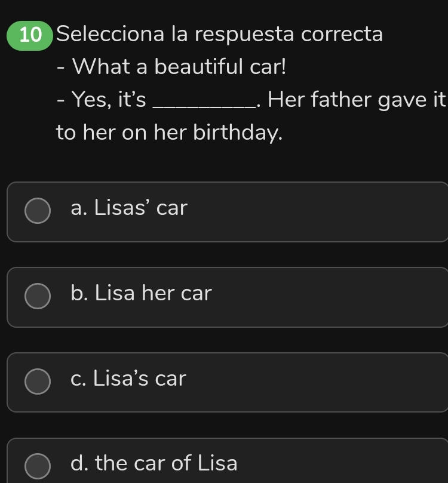Image resolution: width=448 pixels, height=483 pixels.
Task: Choose the "Lisa her car" radio button
Action: 38,297
